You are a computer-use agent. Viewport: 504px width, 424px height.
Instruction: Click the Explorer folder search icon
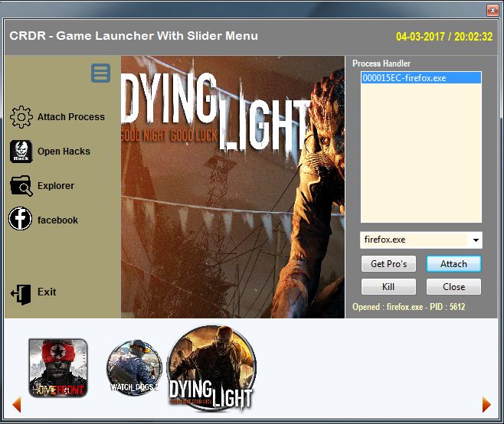point(21,186)
